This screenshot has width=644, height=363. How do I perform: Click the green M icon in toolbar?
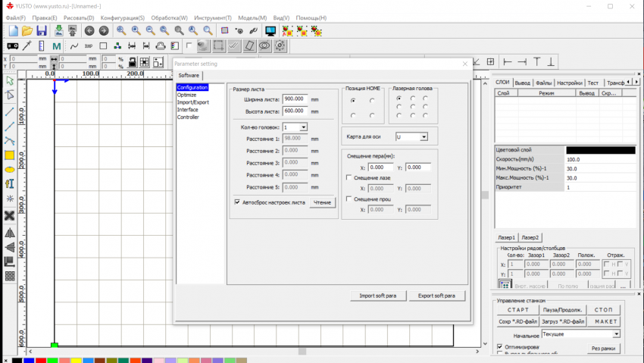click(56, 46)
